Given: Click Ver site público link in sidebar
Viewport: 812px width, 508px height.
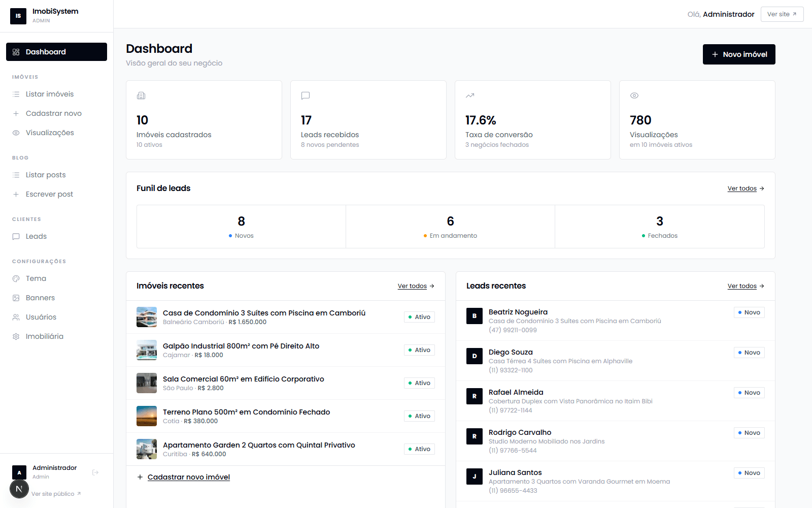Looking at the screenshot, I should 56,494.
